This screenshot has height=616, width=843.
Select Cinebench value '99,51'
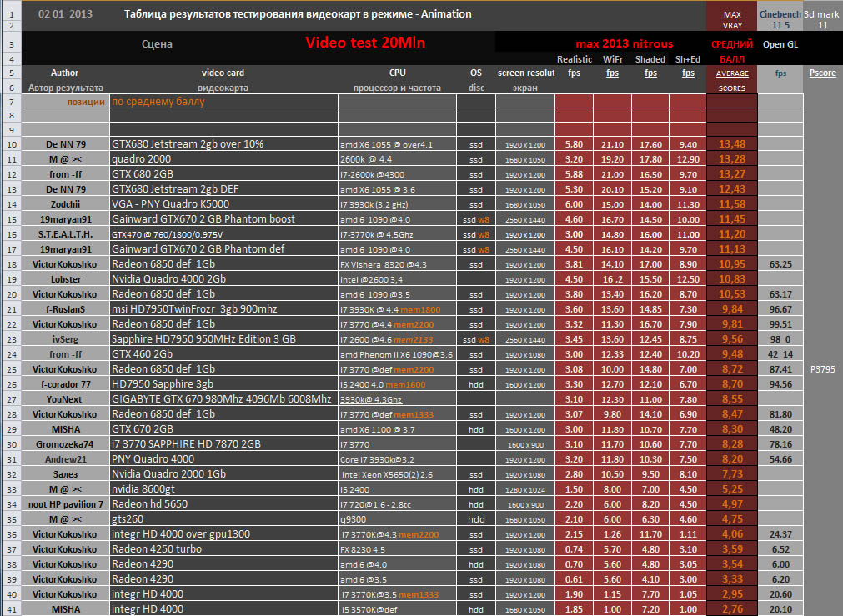pyautogui.click(x=780, y=324)
